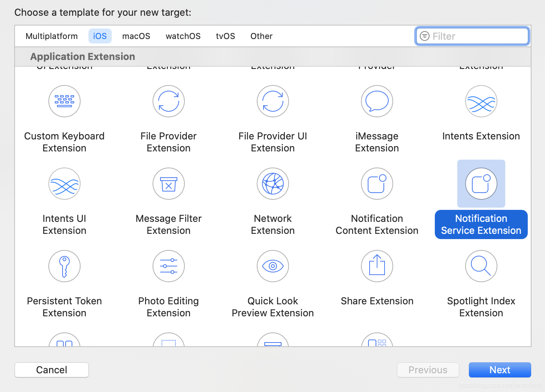Click the Notification Service Extension icon
Screen dimensions: 545x392
pos(481,184)
